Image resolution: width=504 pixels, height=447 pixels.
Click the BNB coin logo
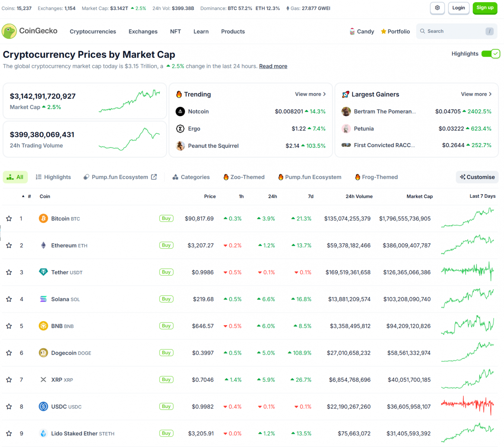click(43, 326)
